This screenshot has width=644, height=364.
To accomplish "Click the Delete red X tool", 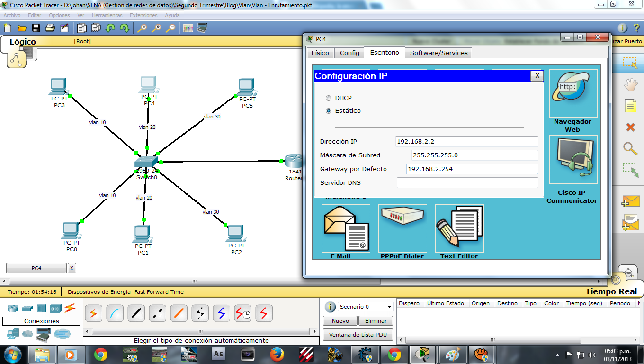I will click(x=630, y=127).
